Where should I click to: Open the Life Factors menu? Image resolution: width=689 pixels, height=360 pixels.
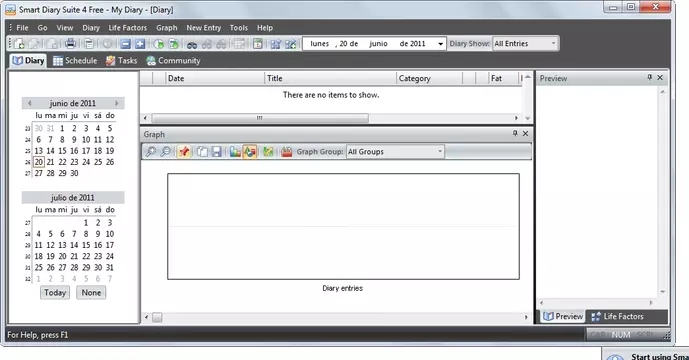(x=127, y=28)
